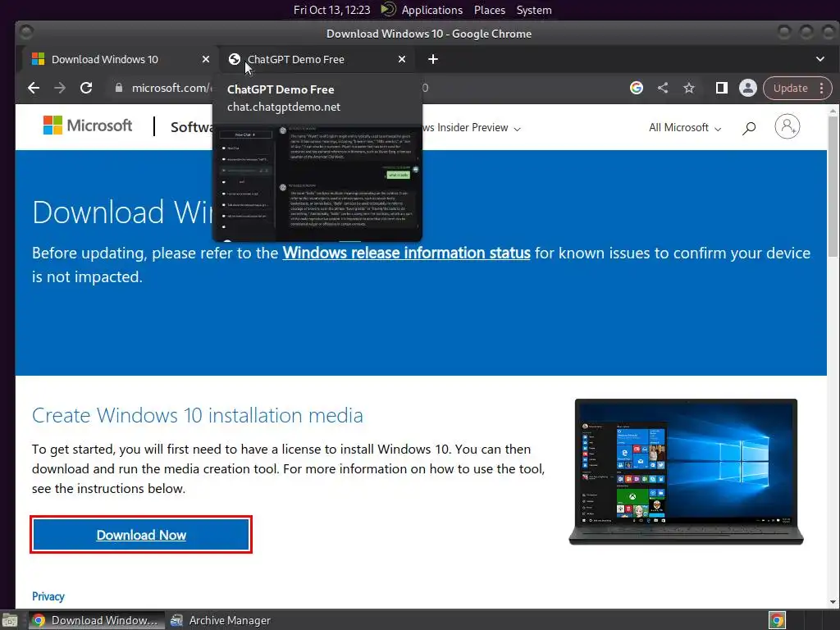Open the Places menu
The image size is (840, 630).
tap(490, 10)
